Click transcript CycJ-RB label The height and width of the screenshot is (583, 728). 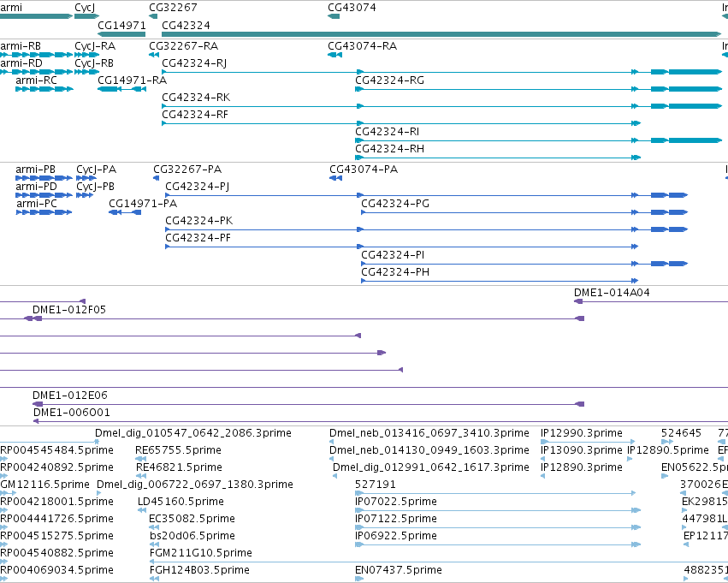pyautogui.click(x=94, y=63)
